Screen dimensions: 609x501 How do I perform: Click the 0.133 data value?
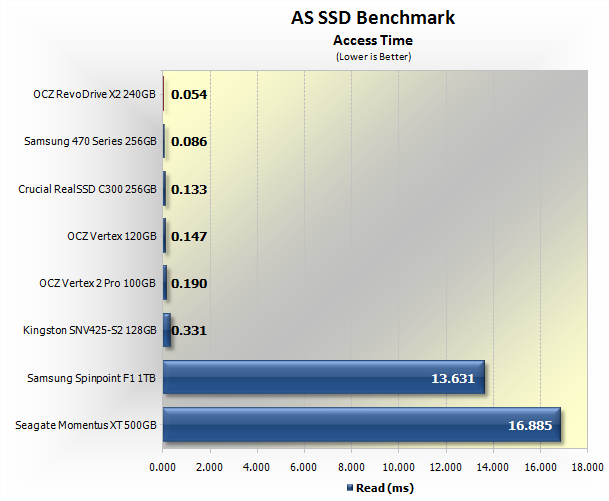coord(189,190)
